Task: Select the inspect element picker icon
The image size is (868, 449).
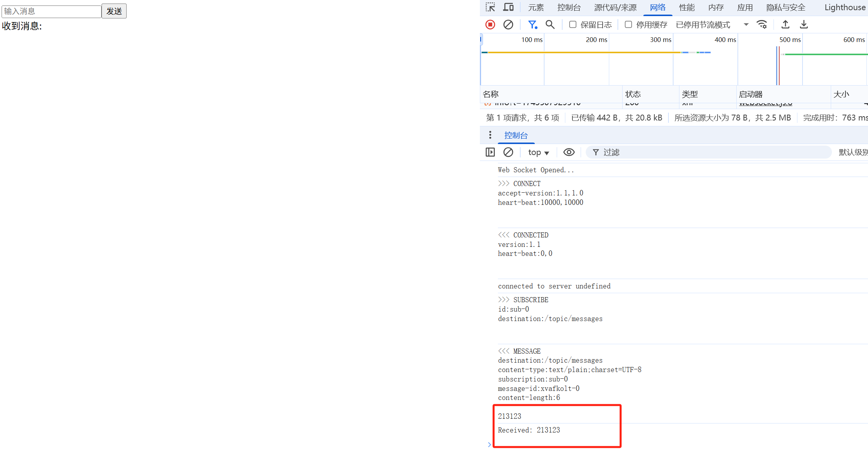Action: click(x=490, y=7)
